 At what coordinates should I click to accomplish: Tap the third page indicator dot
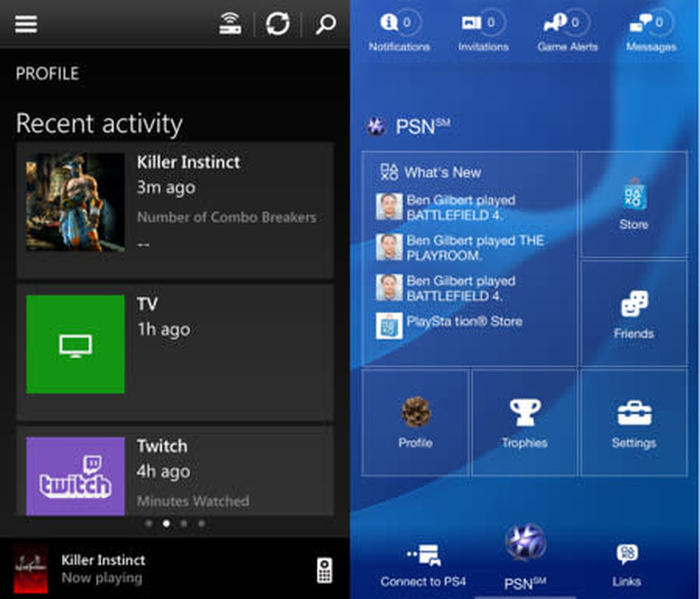click(183, 523)
